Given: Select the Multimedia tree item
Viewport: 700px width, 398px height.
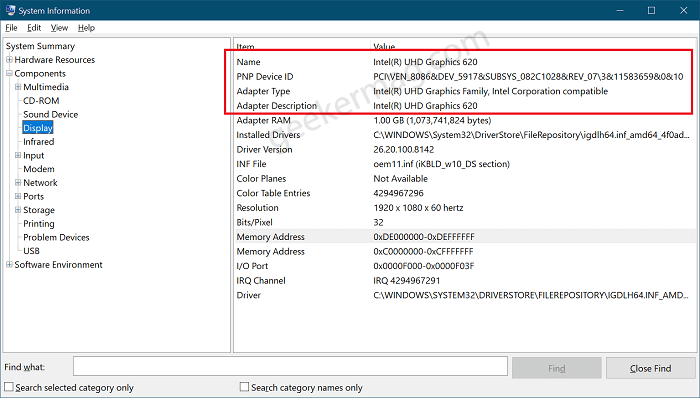Looking at the screenshot, I should click(46, 87).
